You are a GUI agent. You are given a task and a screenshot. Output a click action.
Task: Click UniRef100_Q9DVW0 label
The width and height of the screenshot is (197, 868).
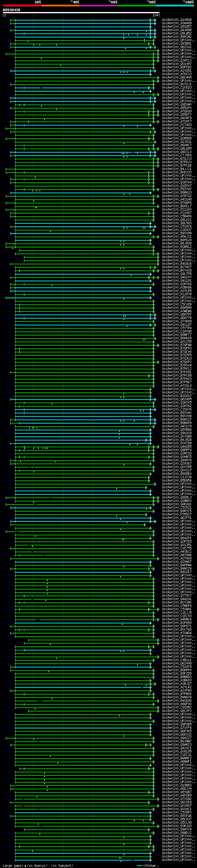(x=177, y=104)
